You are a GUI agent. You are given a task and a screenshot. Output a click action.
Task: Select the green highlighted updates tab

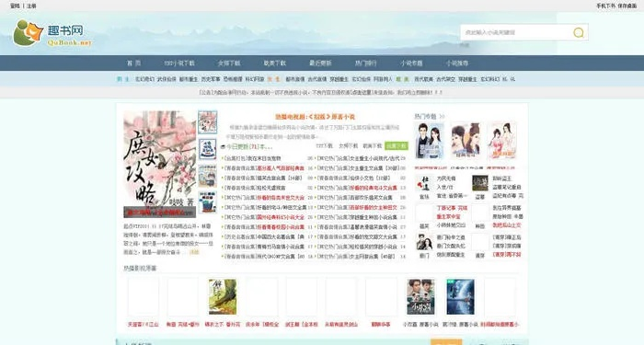(397, 145)
